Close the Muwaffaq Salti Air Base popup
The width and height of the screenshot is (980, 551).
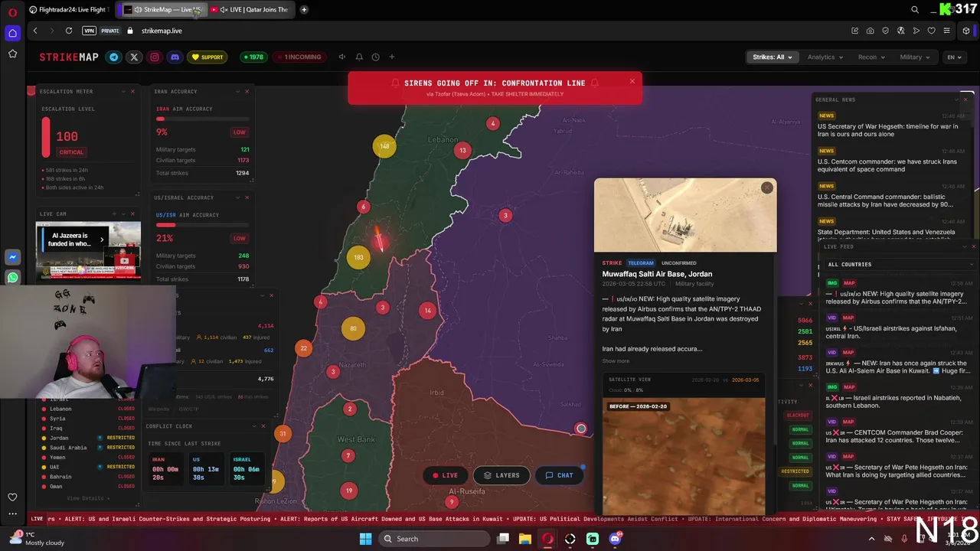(766, 188)
